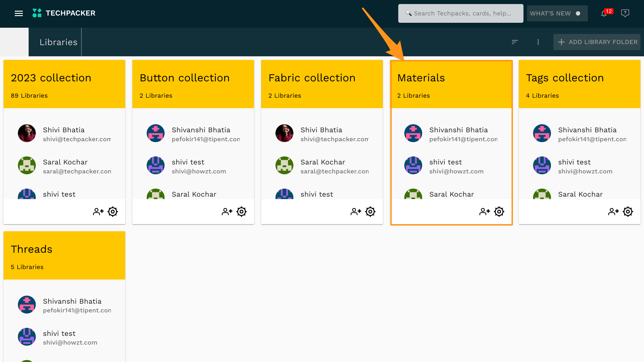Viewport: 644px width, 362px height.
Task: Click Shivi Bhatia's avatar in 2023 collection
Action: (x=27, y=133)
